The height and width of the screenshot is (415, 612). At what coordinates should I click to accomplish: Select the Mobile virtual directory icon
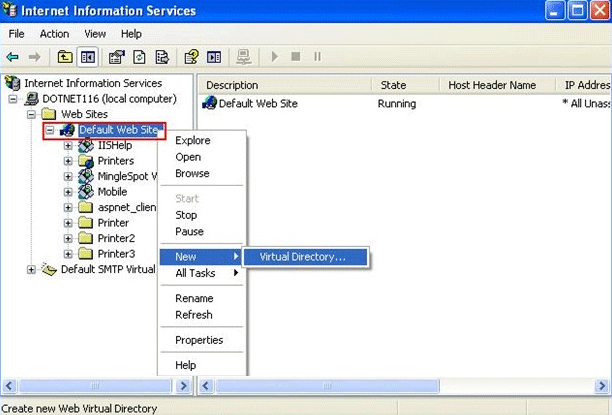pos(85,192)
